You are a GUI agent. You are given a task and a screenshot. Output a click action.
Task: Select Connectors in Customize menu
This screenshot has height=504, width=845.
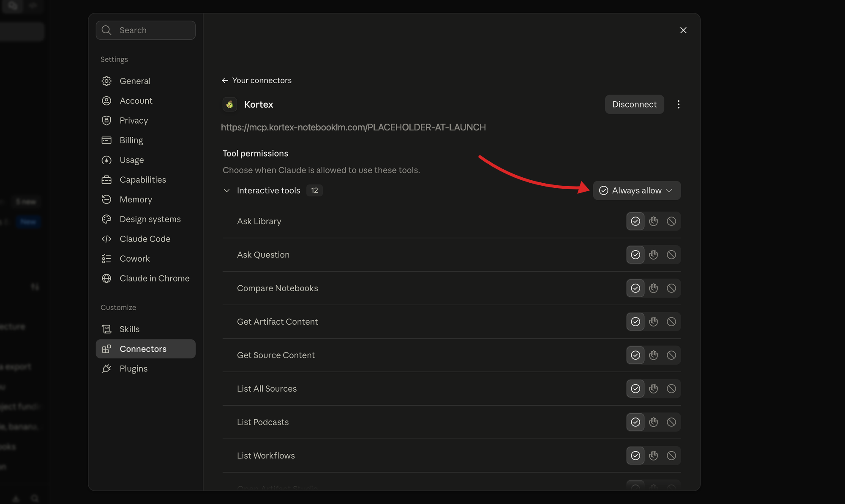145,349
